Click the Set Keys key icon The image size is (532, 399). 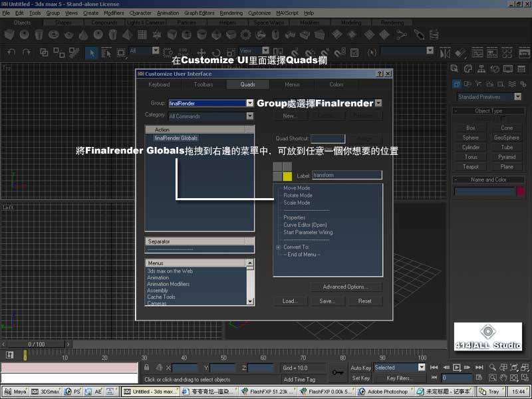click(338, 372)
